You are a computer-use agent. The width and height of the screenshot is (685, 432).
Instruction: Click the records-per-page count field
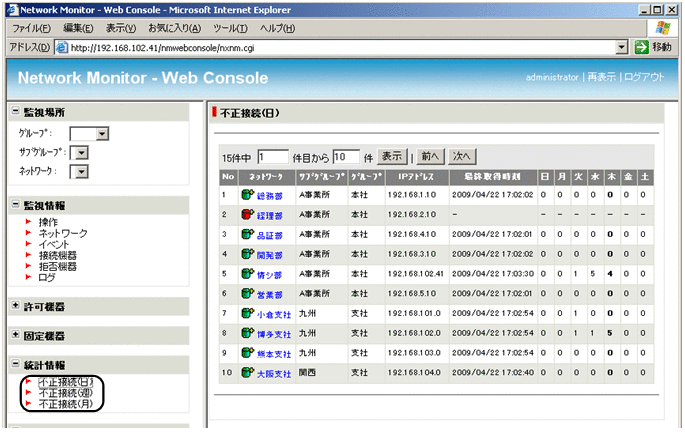pyautogui.click(x=346, y=157)
